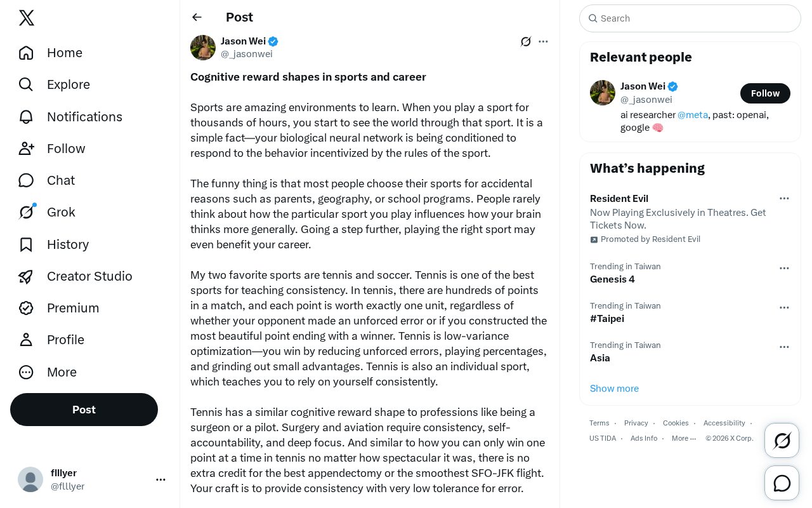Click the X logo icon
The image size is (812, 508).
point(27,18)
